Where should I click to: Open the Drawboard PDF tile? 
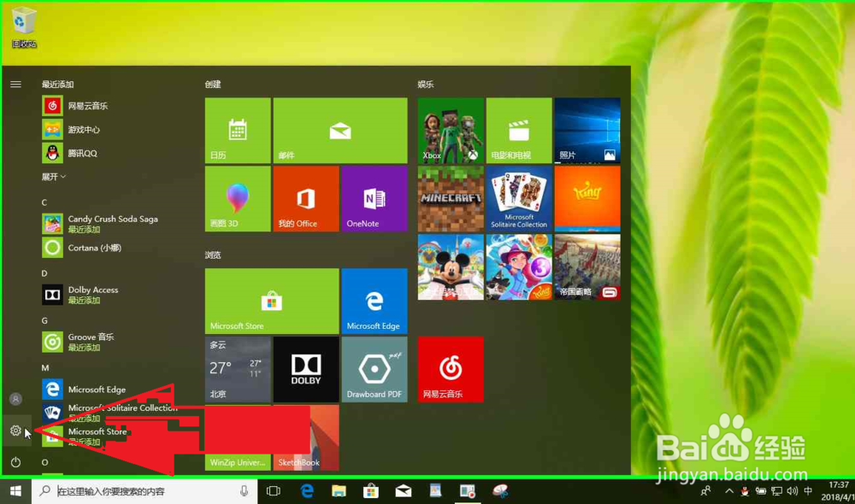tap(374, 369)
